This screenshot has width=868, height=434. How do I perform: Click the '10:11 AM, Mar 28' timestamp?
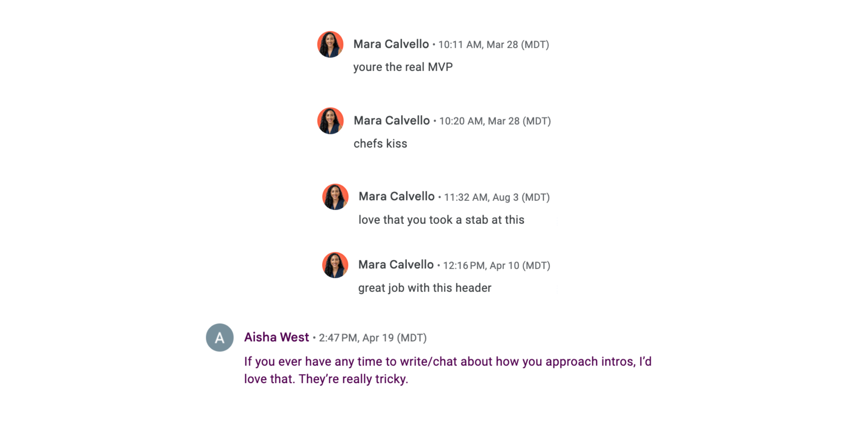coord(493,45)
